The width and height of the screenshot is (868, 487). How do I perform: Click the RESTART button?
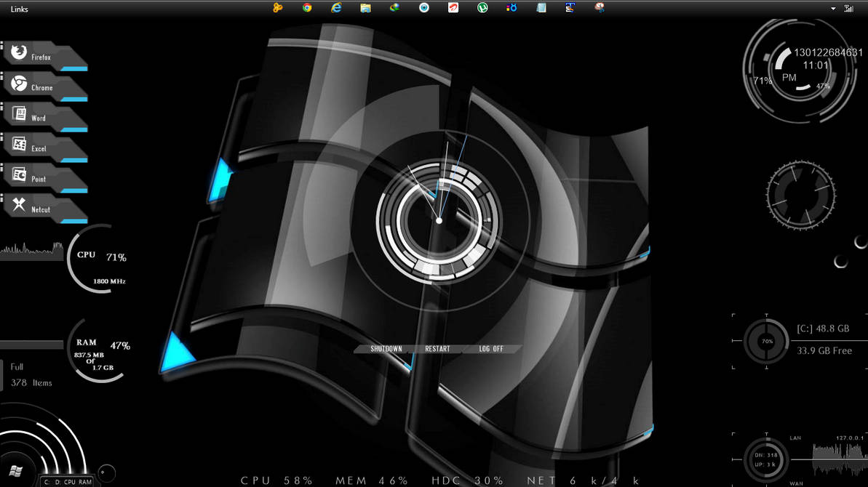[x=437, y=349]
